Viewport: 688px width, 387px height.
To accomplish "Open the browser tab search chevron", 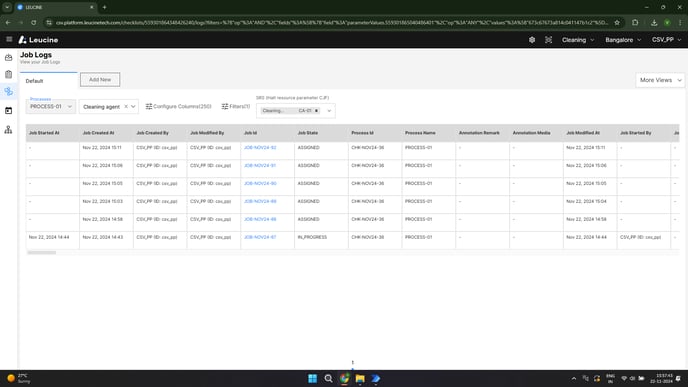I will point(7,7).
